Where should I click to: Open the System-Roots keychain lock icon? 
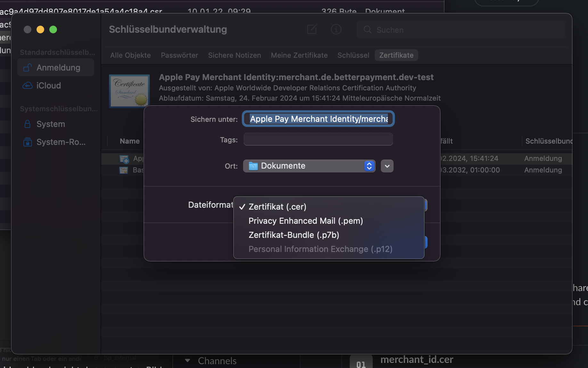tap(27, 142)
